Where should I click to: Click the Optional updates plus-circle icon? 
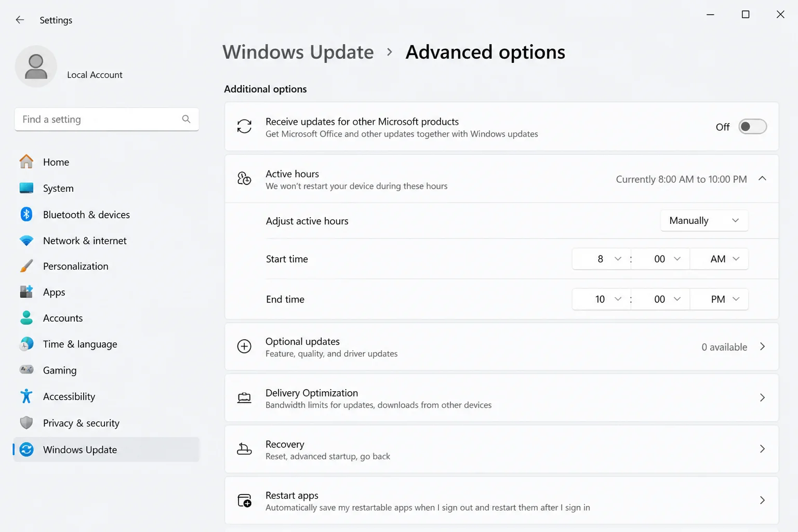point(244,346)
